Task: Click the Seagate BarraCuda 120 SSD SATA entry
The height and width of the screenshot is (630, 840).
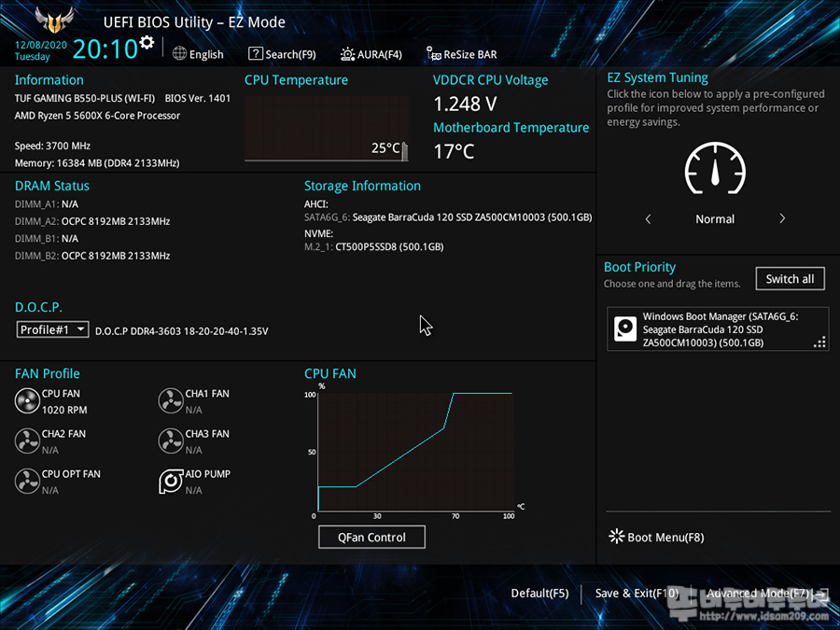Action: pos(448,217)
